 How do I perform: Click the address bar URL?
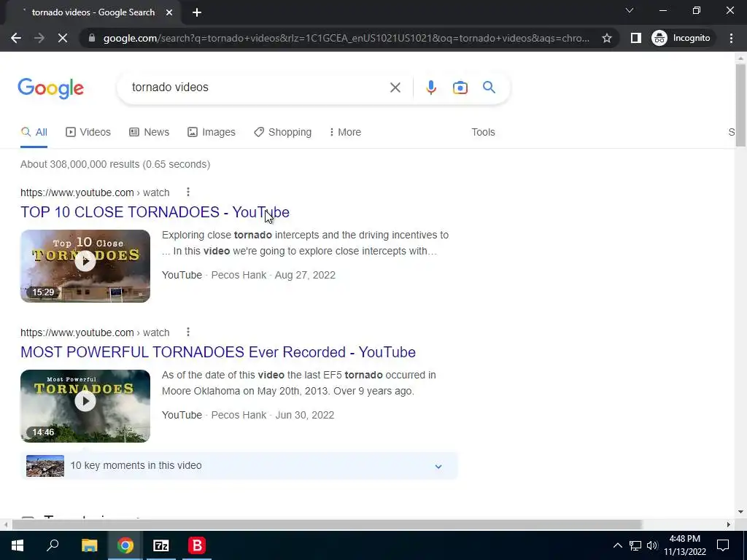347,38
